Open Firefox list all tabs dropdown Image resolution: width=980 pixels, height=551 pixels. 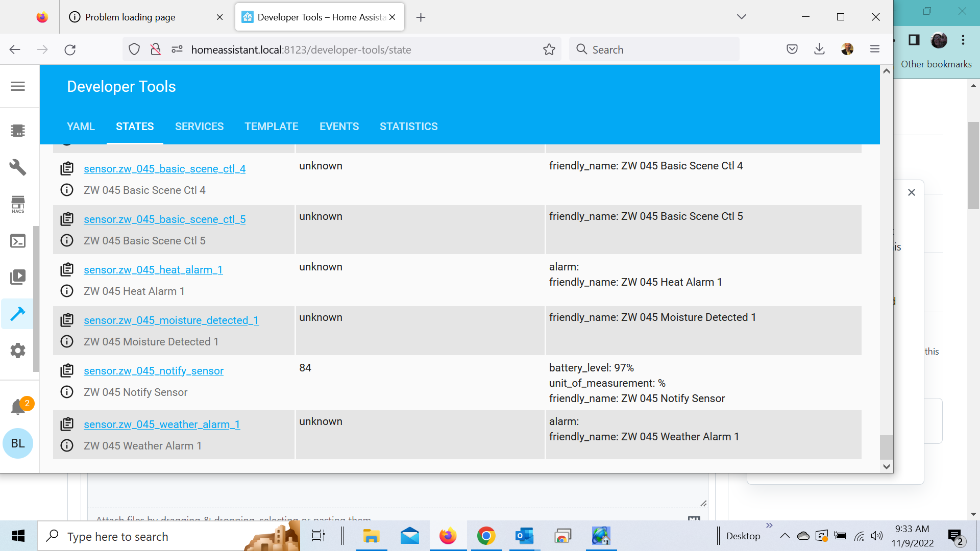coord(742,17)
